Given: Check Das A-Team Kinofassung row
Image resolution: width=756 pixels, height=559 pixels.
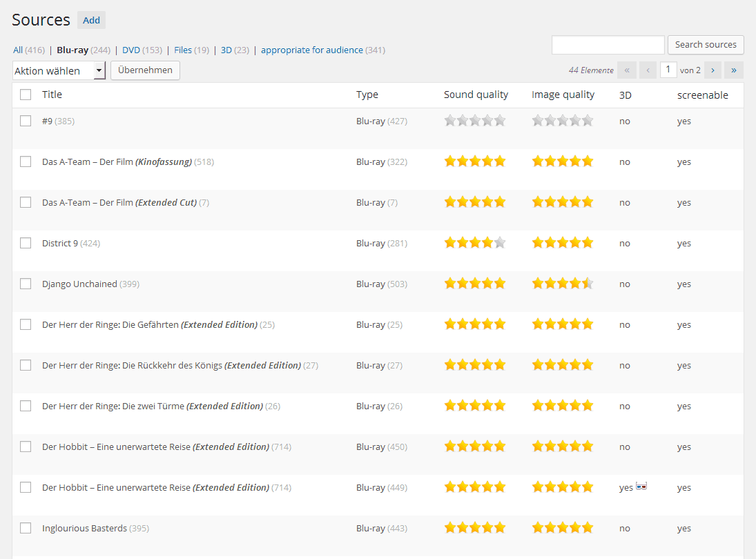Looking at the screenshot, I should pos(26,161).
